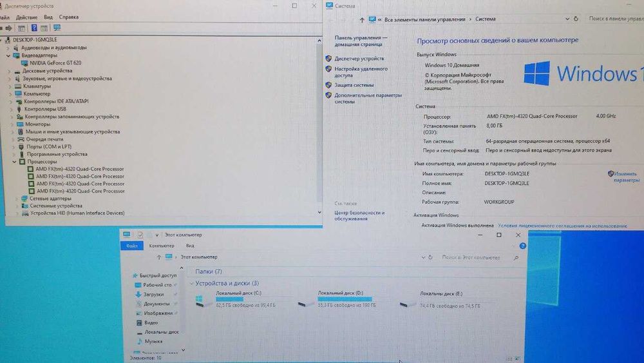Screen dimensions: 644x363
Task: Expand the Дисковые устройства node
Action: coord(10,71)
